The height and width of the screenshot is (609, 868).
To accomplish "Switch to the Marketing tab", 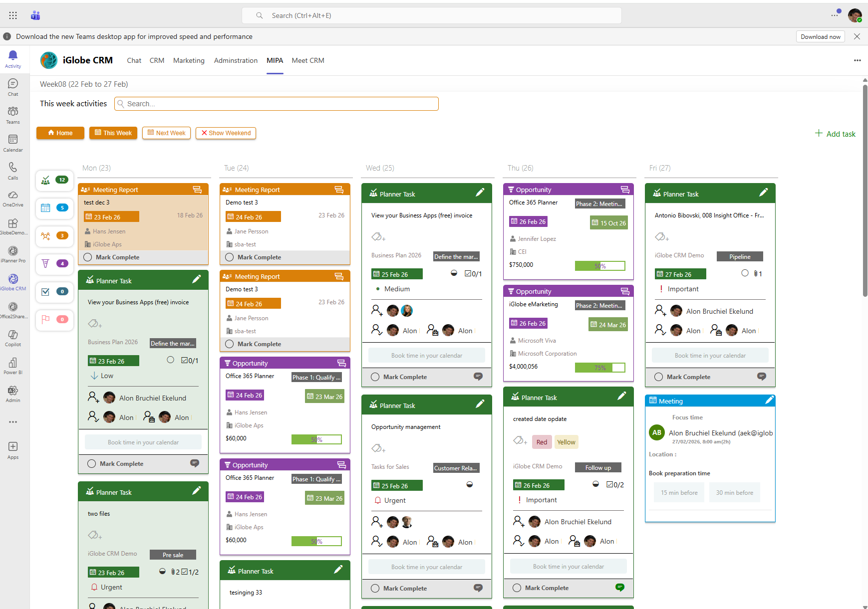I will click(x=189, y=60).
